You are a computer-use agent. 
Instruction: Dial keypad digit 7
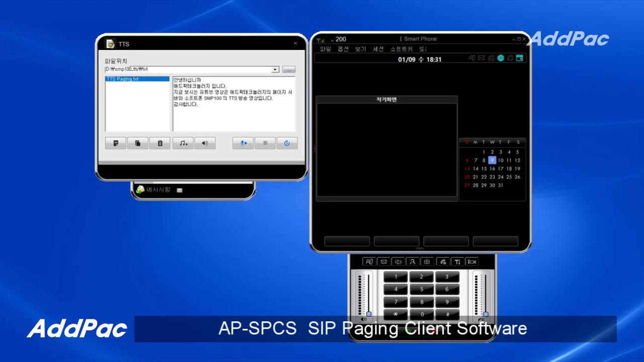(396, 302)
